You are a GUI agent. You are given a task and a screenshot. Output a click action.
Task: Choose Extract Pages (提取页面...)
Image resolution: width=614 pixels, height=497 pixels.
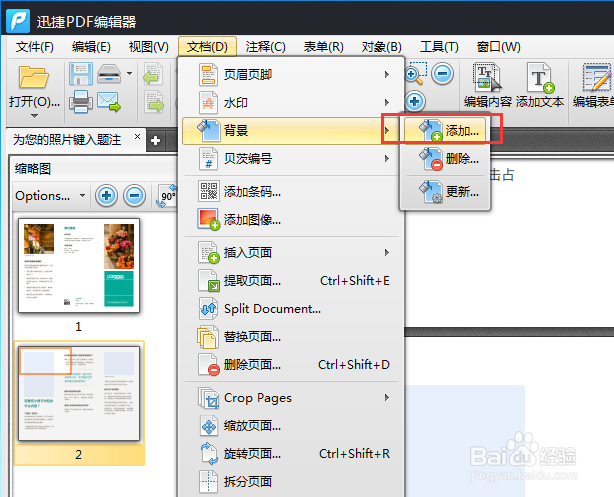pyautogui.click(x=291, y=280)
